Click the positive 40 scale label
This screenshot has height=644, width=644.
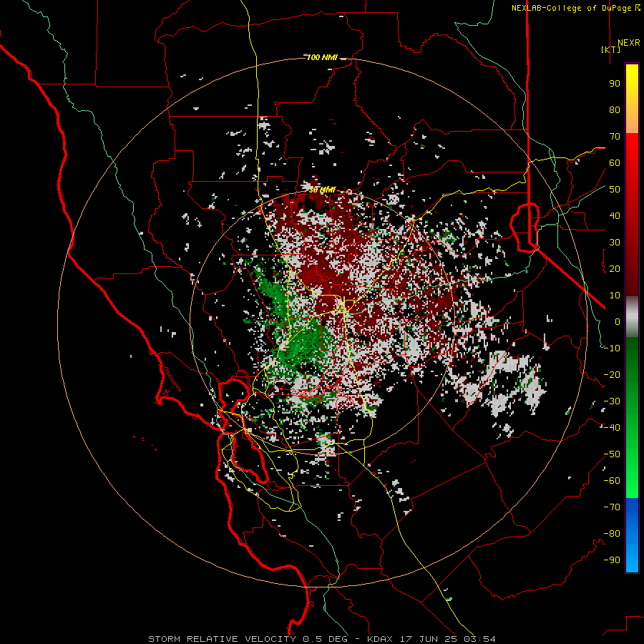[615, 215]
